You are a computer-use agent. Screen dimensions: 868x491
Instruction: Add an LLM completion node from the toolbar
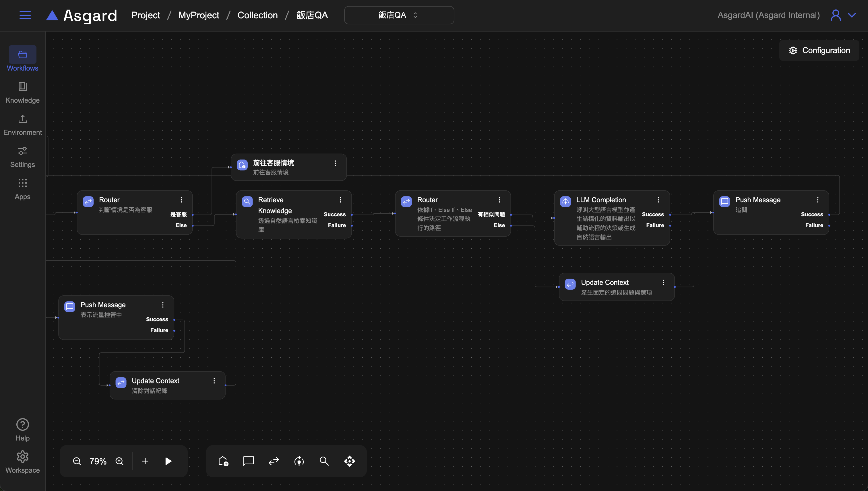click(x=299, y=461)
